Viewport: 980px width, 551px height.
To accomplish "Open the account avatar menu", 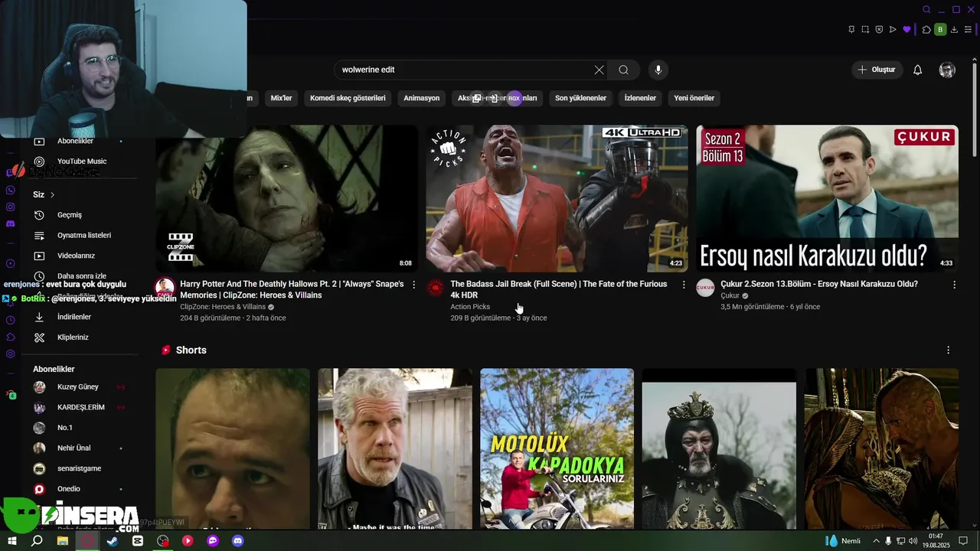I will [947, 70].
